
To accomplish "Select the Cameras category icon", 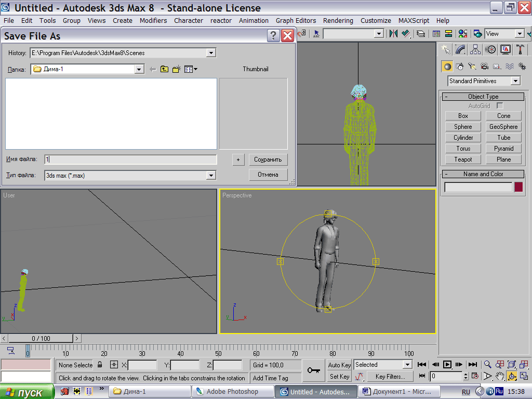I will point(485,66).
